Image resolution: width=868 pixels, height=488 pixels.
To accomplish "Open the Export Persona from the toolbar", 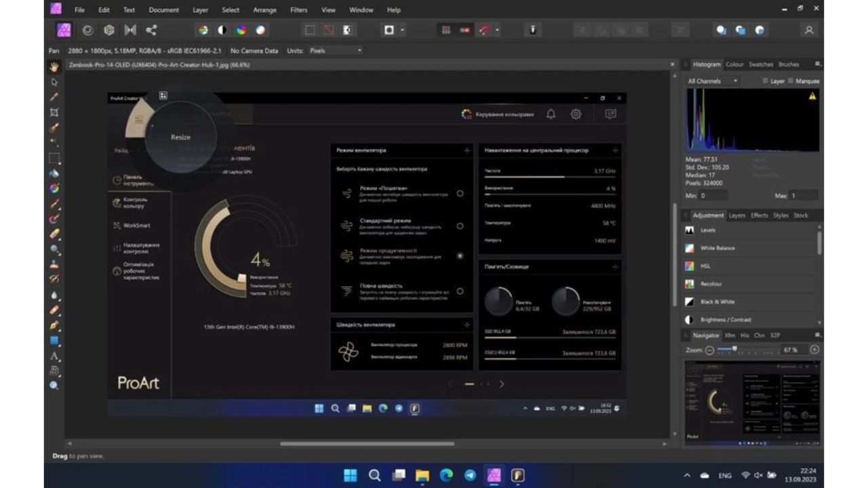I will click(151, 30).
